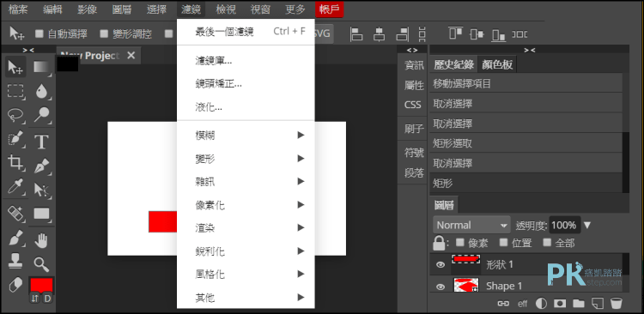The image size is (644, 314).
Task: Create a new layer
Action: pos(597,304)
